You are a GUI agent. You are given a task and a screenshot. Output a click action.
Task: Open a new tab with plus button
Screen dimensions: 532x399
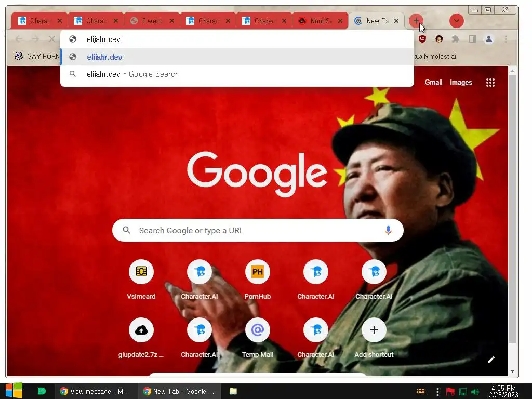pos(416,21)
